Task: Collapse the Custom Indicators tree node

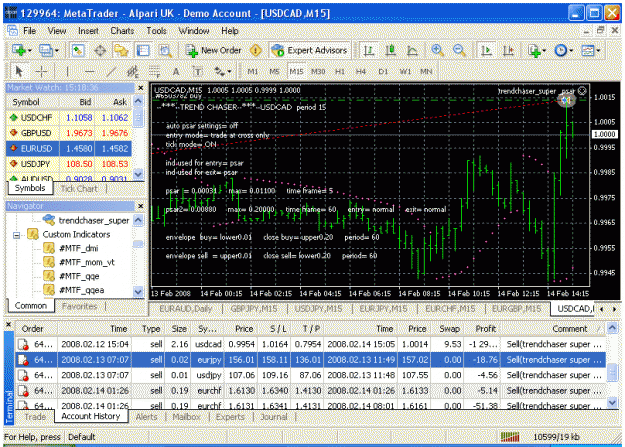Action: (x=16, y=235)
